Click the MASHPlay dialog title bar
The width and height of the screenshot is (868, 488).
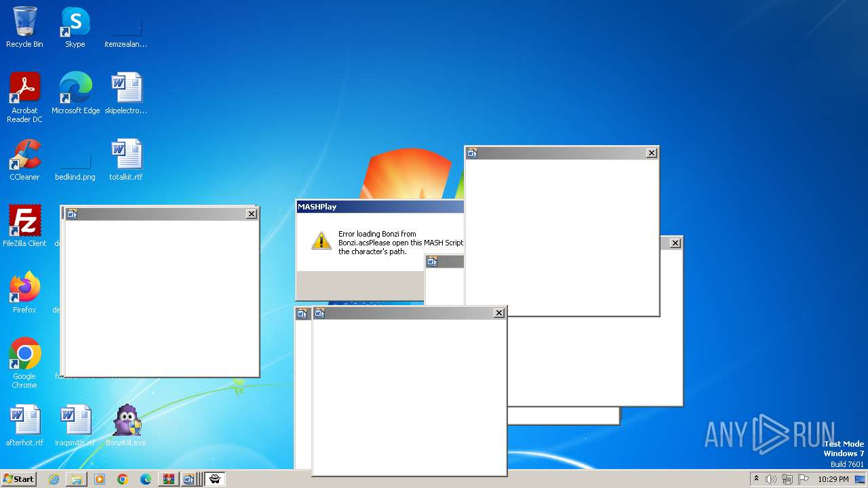coord(380,207)
